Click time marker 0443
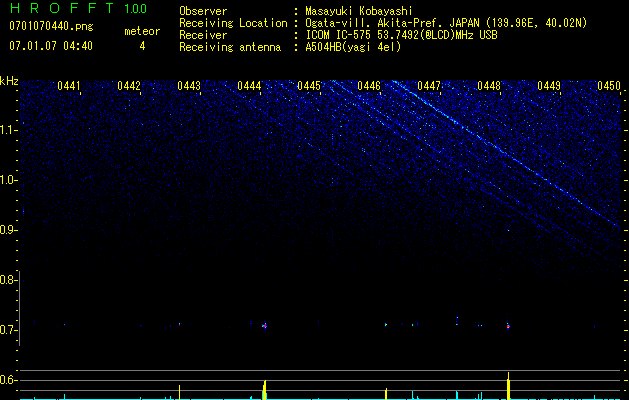 [x=189, y=86]
